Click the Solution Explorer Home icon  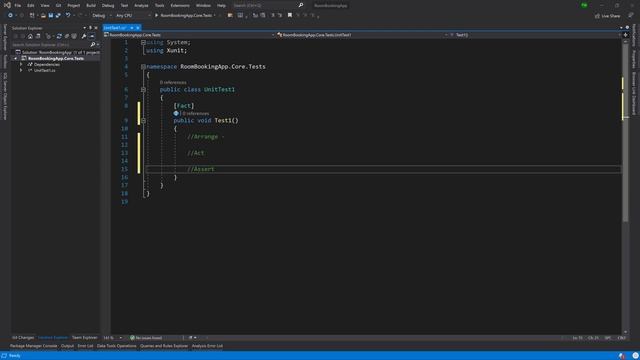(30, 36)
